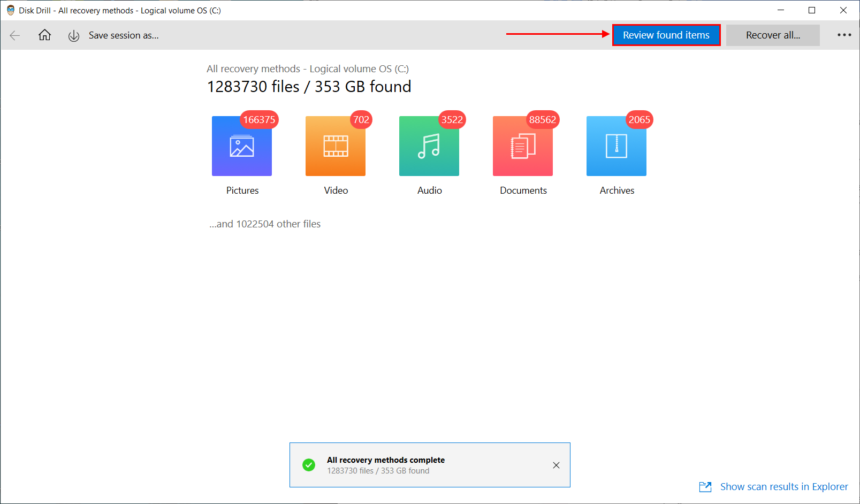Click the 3522 badge on Audio

pos(452,120)
